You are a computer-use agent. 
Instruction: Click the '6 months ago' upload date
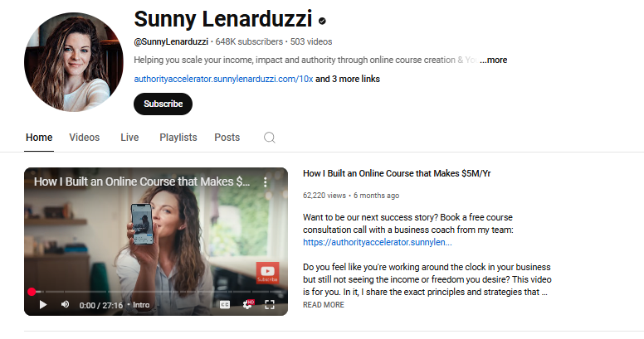coord(376,196)
